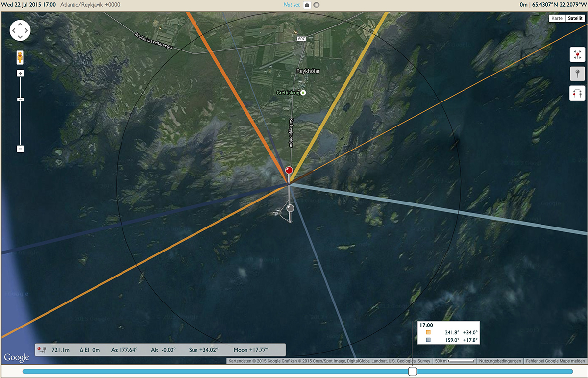Switch to Satellit map view
Viewport: 588px width, 378px height.
[575, 18]
